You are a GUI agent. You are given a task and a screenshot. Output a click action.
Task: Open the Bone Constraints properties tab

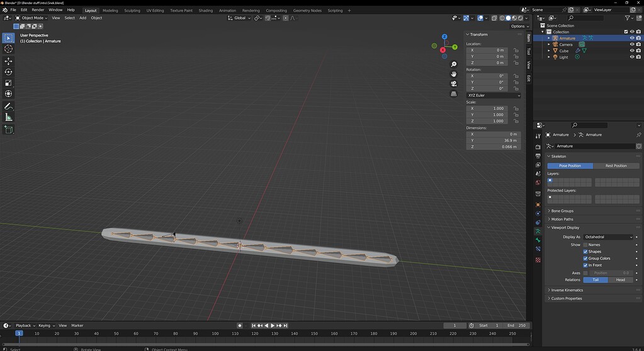(x=538, y=249)
